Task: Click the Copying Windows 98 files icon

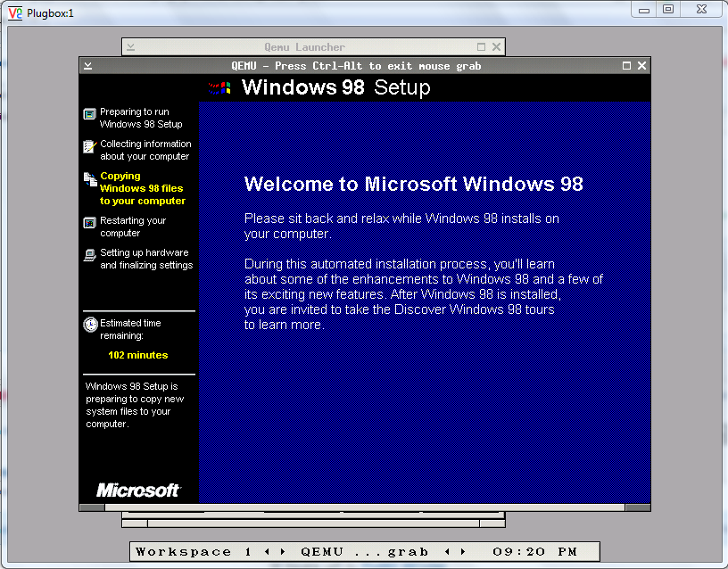Action: (x=90, y=179)
